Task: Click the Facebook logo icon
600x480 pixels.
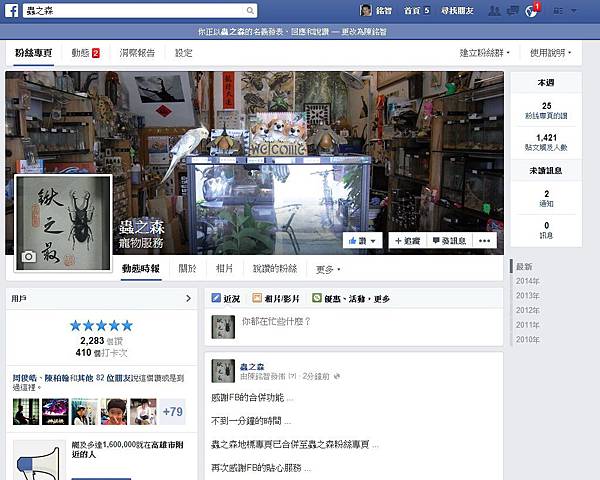Action: pyautogui.click(x=11, y=10)
